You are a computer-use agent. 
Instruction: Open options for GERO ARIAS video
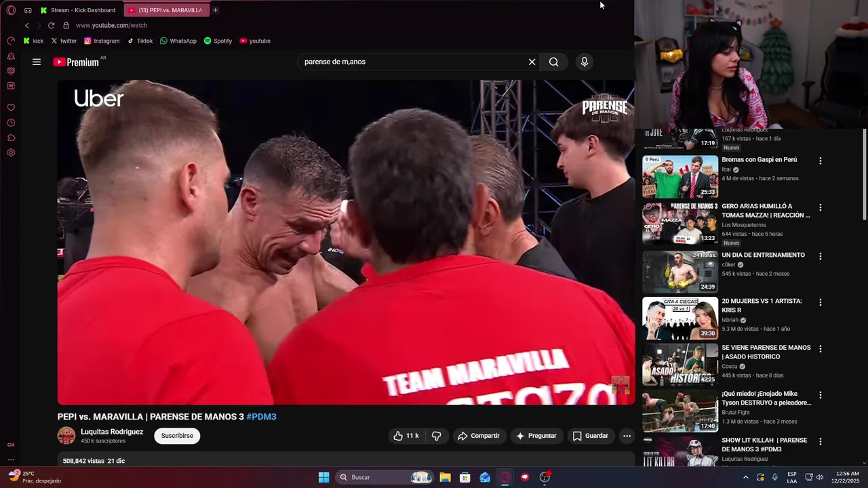pos(821,207)
